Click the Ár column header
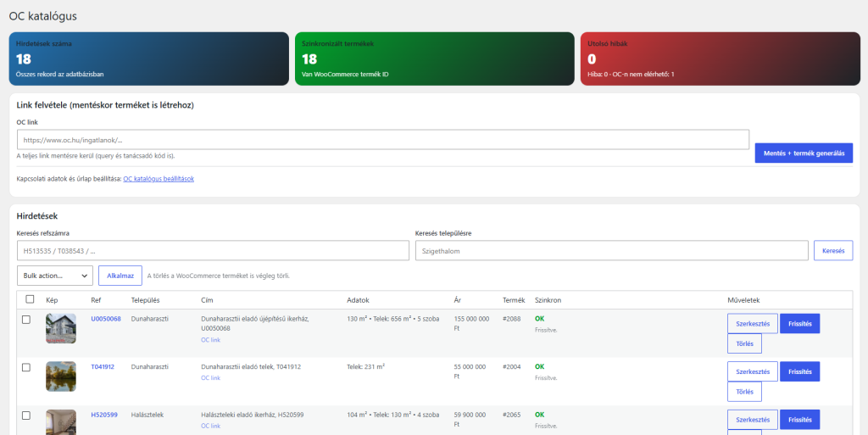 coord(457,300)
